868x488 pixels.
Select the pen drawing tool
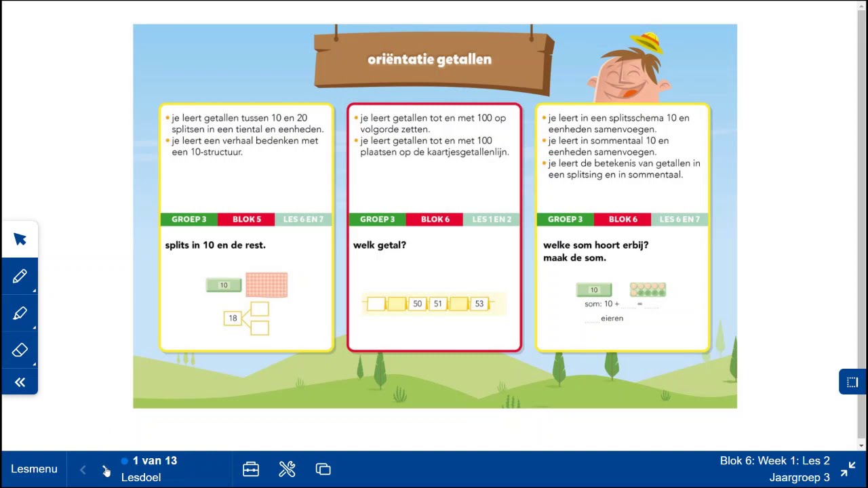(x=20, y=276)
